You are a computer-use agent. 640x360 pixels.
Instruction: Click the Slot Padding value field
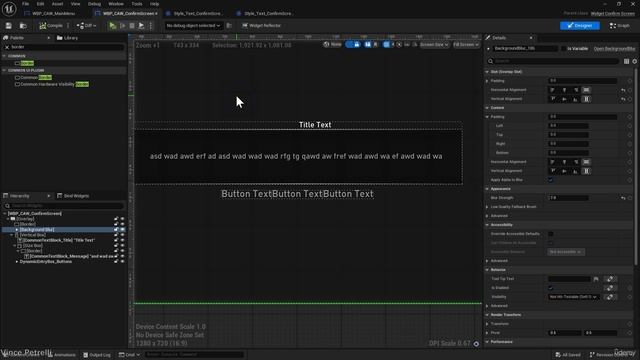(x=582, y=81)
